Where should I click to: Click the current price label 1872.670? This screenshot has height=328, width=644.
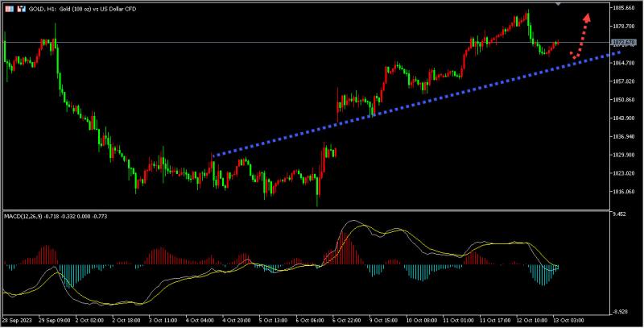coord(624,43)
